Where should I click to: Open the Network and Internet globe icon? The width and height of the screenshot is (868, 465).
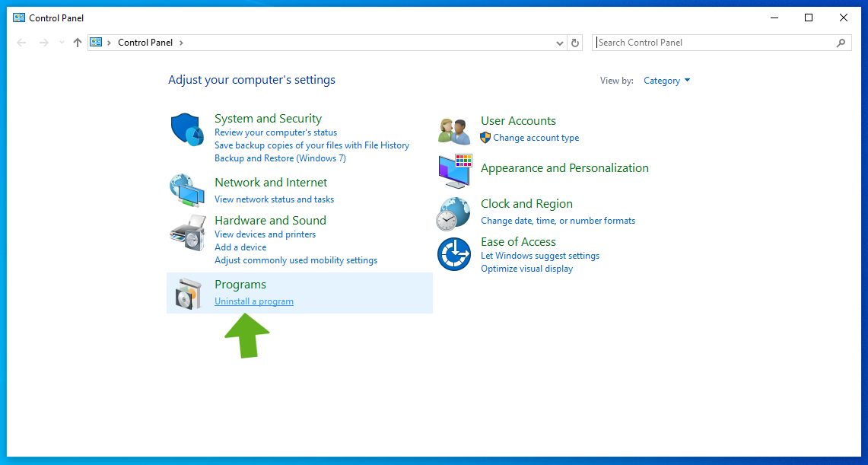(186, 190)
